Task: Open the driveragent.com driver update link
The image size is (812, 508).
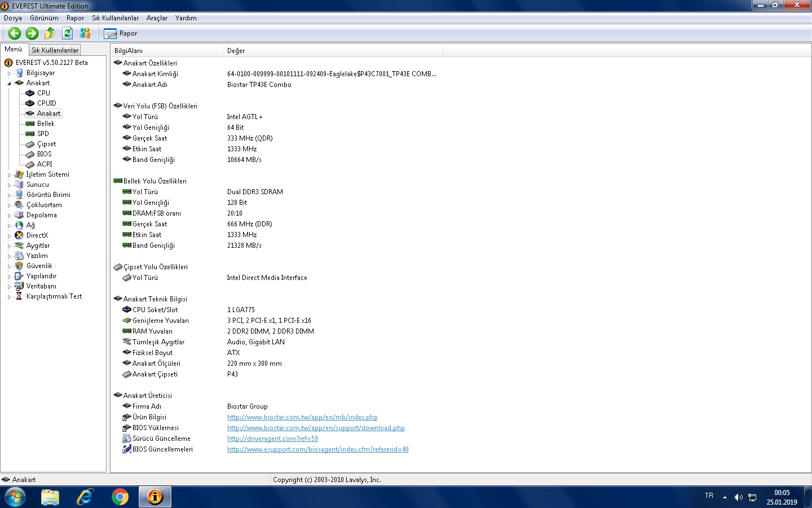Action: [x=272, y=439]
